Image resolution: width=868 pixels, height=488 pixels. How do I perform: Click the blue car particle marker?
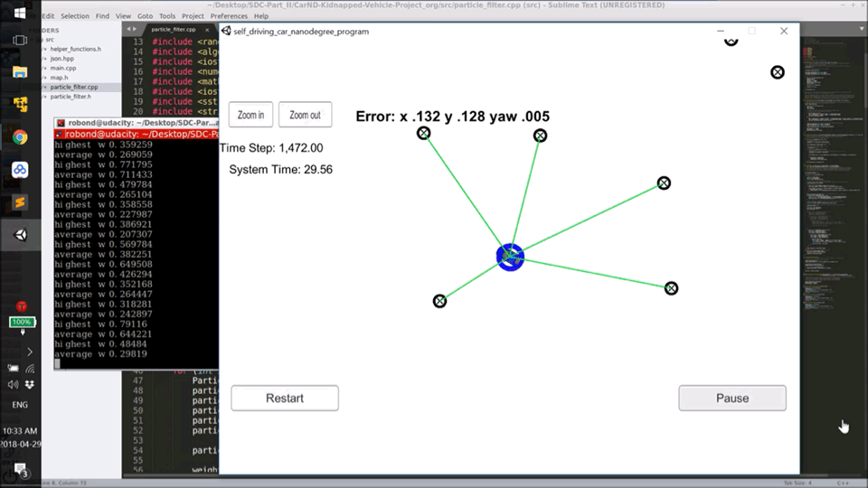510,257
